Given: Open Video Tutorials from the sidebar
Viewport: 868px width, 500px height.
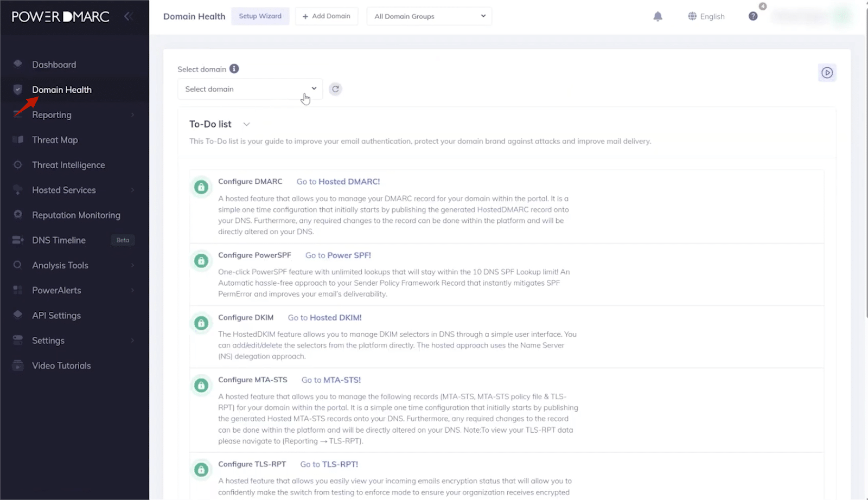Looking at the screenshot, I should point(61,365).
